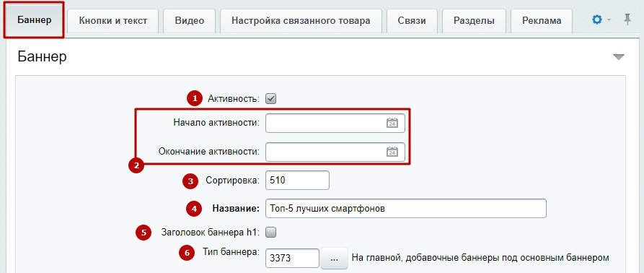
Task: Toggle the Активность checkbox
Action: click(270, 99)
